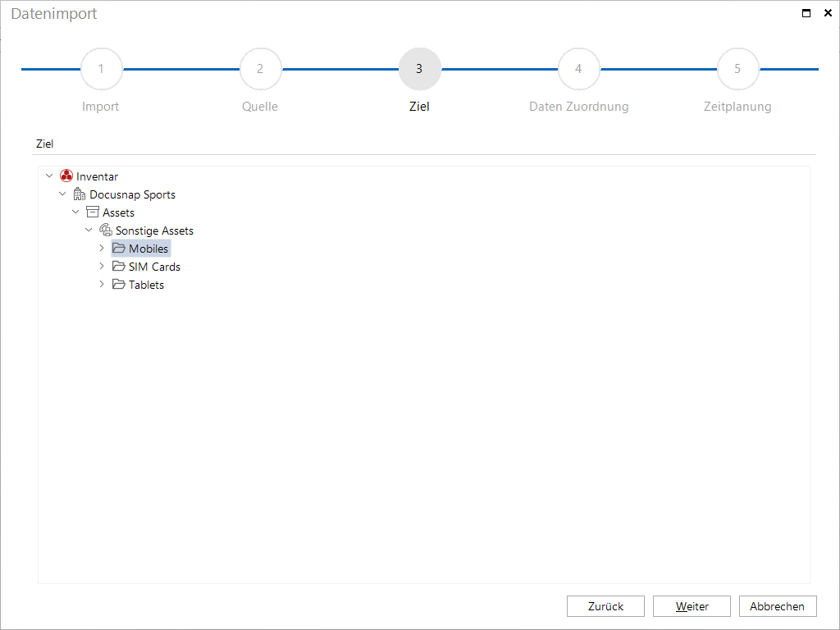Image resolution: width=840 pixels, height=630 pixels.
Task: Select the Docusnap Sports tree label
Action: pos(132,194)
